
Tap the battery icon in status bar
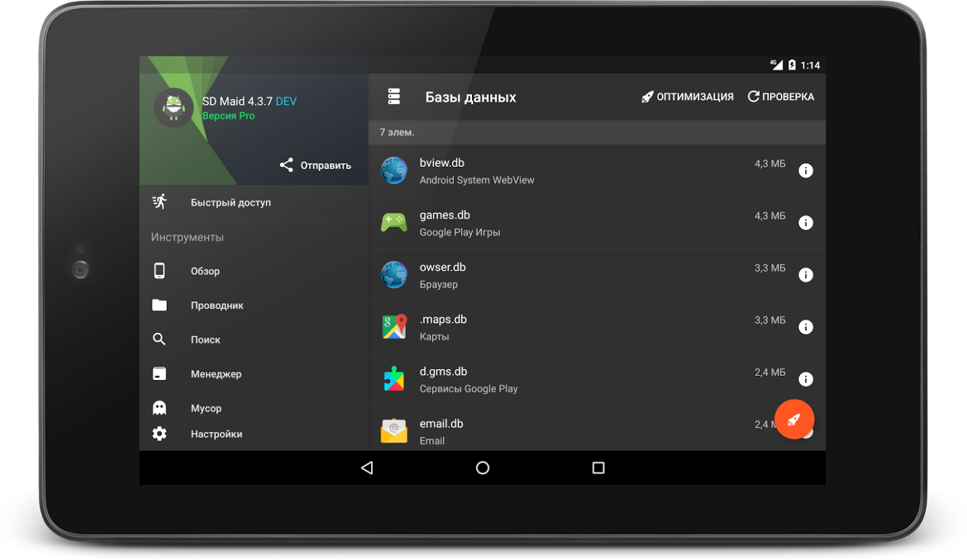792,65
